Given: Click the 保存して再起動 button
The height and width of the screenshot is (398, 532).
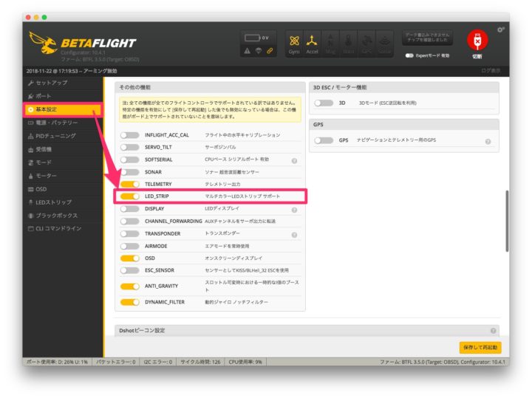Looking at the screenshot, I should (480, 346).
